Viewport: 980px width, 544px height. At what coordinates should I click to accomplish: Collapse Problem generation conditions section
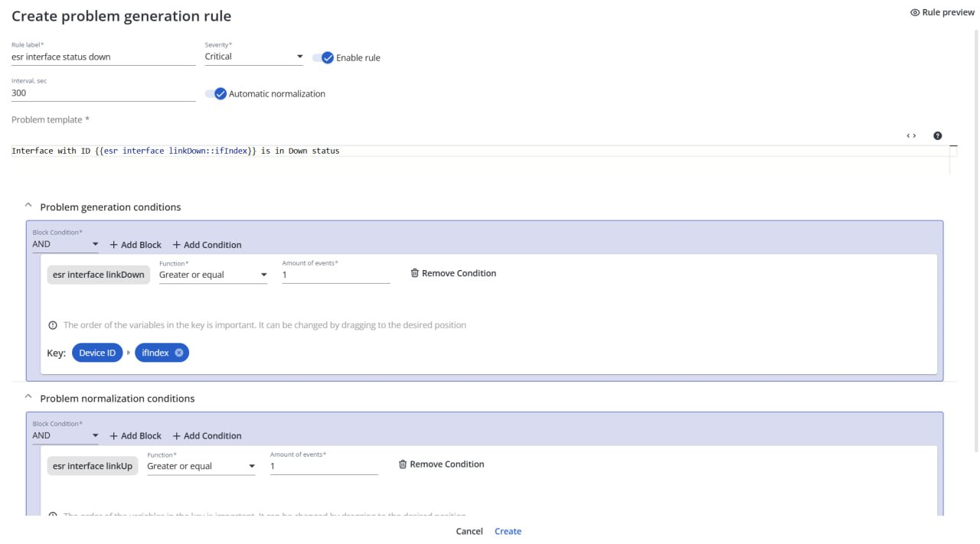coord(28,206)
